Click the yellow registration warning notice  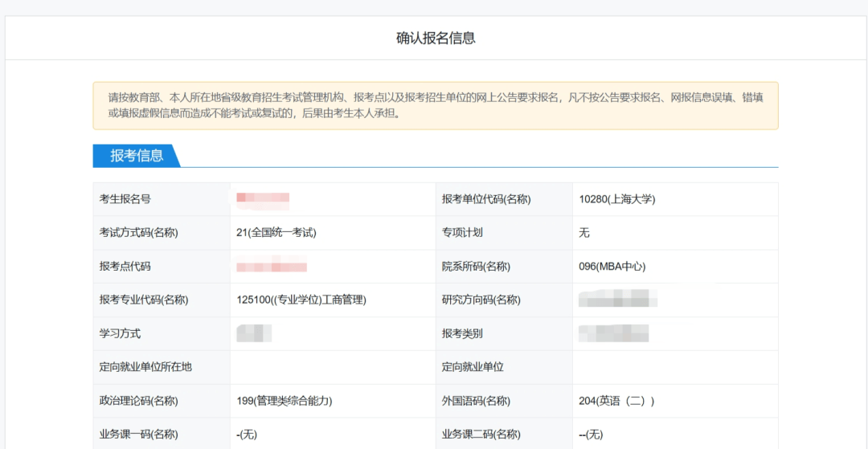[435, 105]
